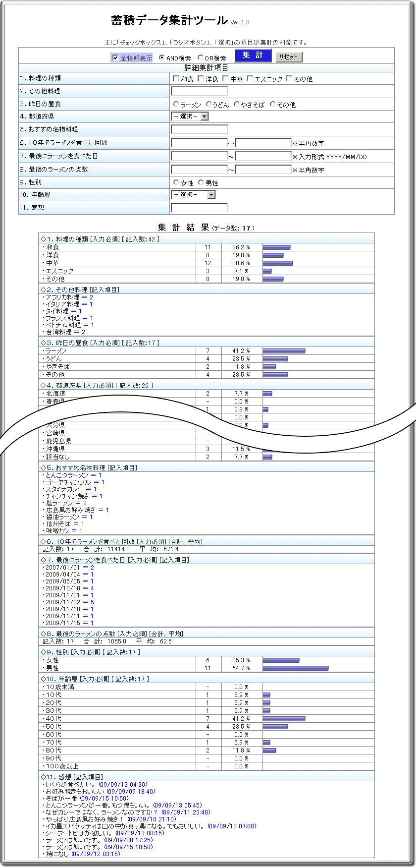Click the ゴーヤチャンプル = 1 entry

(74, 482)
